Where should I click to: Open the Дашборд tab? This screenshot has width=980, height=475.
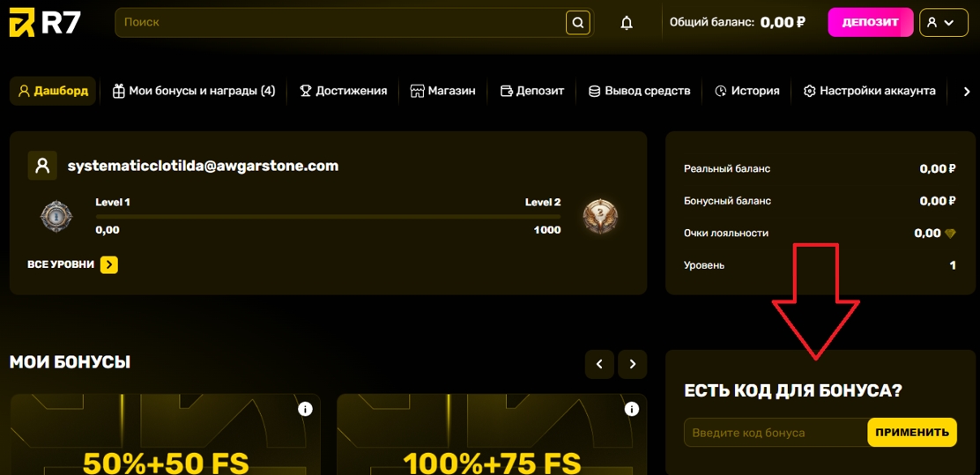tap(53, 92)
